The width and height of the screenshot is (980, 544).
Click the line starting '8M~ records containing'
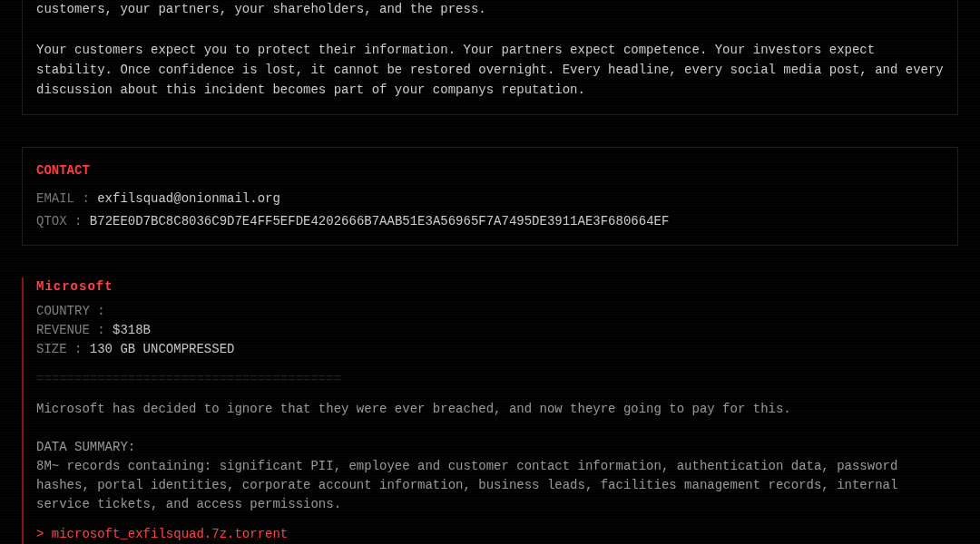point(467,466)
